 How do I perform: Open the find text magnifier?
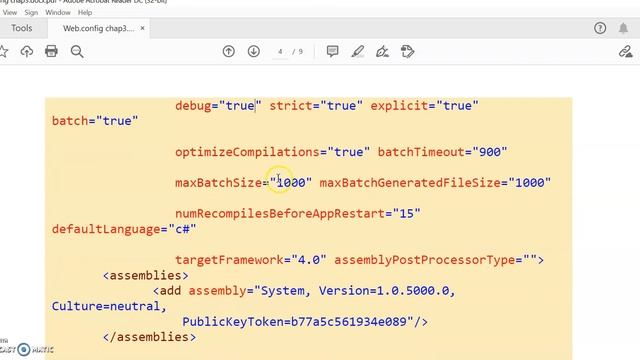(77, 51)
